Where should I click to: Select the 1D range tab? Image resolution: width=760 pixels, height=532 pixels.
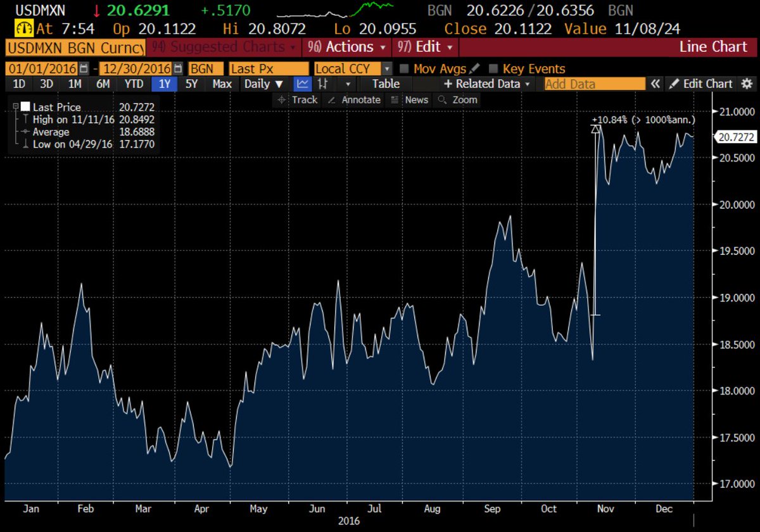coord(19,84)
